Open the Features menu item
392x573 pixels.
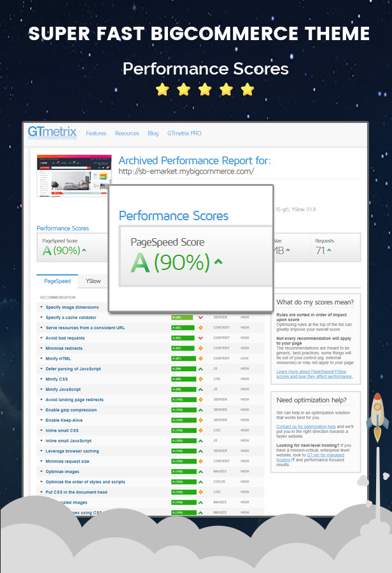point(96,134)
